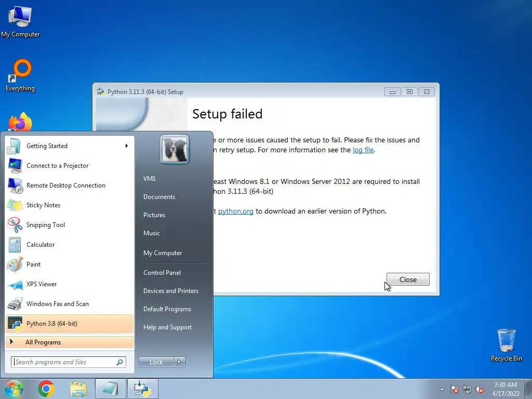Image resolution: width=532 pixels, height=399 pixels.
Task: Open the Firefox desktop icon
Action: [20, 122]
